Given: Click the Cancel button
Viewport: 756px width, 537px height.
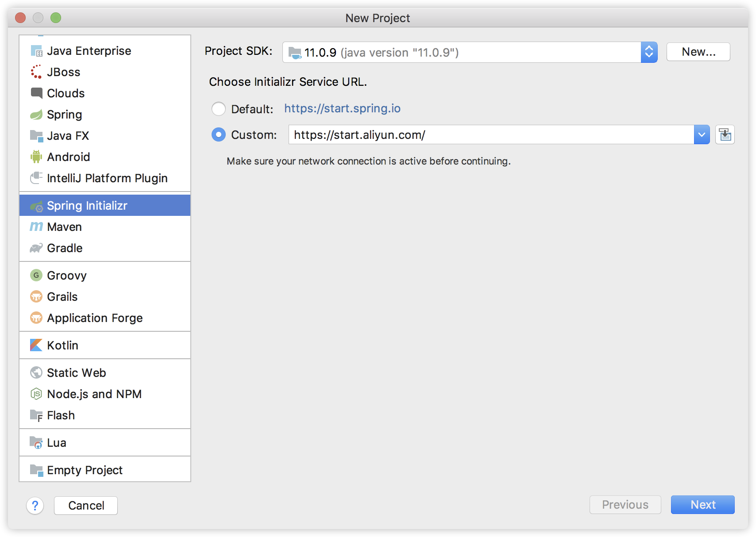Looking at the screenshot, I should click(x=86, y=505).
